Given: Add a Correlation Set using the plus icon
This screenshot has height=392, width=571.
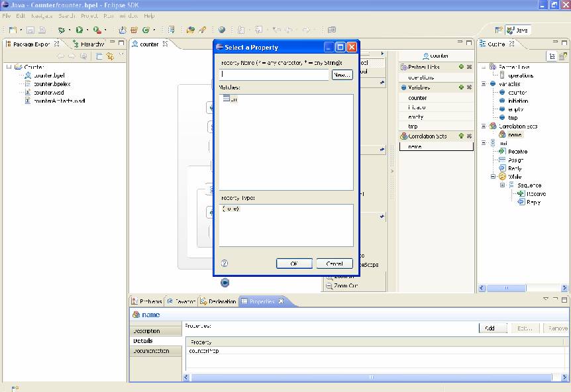Looking at the screenshot, I should pos(461,136).
